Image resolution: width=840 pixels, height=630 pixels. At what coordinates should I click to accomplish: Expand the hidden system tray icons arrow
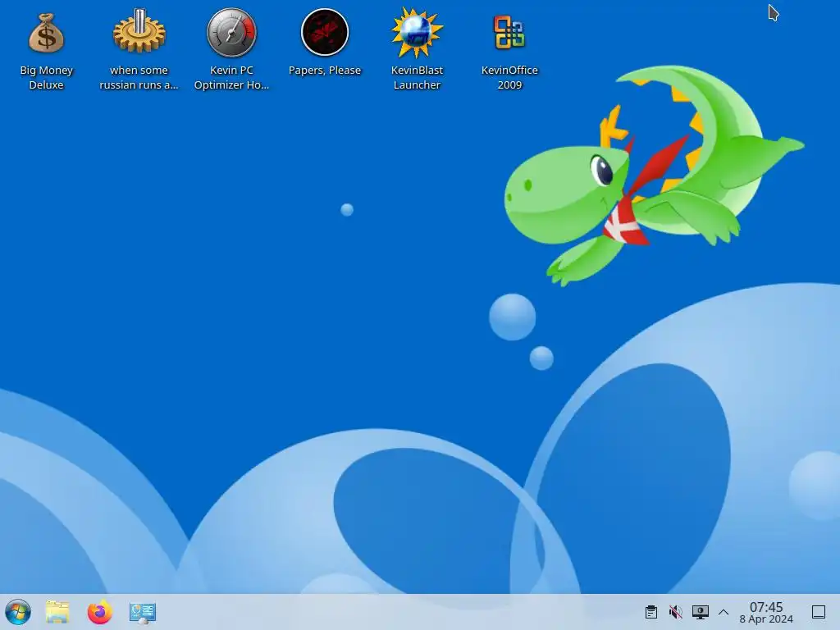click(724, 612)
